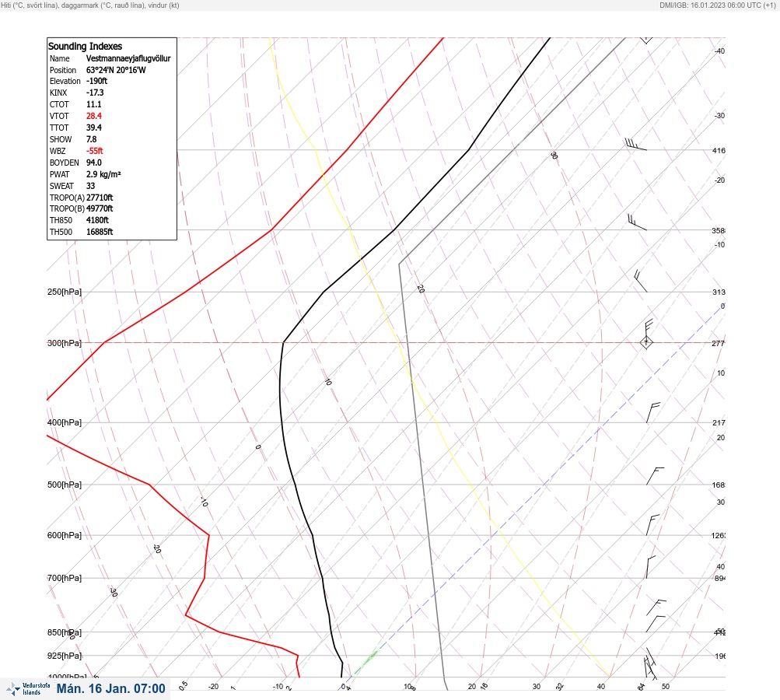Click the 'DMI/IGB: 16.01.2023 06:00 UTC (+1)' header
This screenshot has width=780, height=700.
tap(718, 5)
